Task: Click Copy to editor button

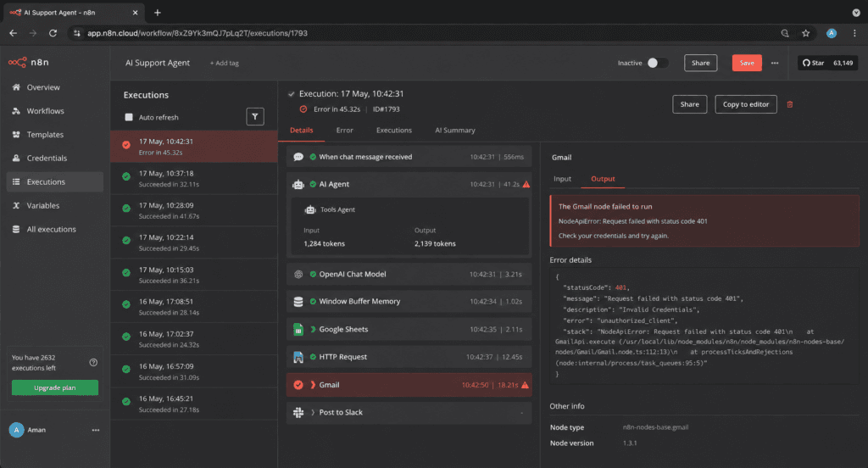Action: tap(746, 104)
